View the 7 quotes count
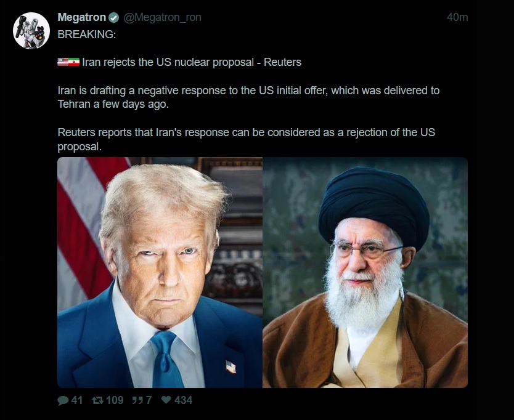Screen dimensions: 514x420 point(149,400)
